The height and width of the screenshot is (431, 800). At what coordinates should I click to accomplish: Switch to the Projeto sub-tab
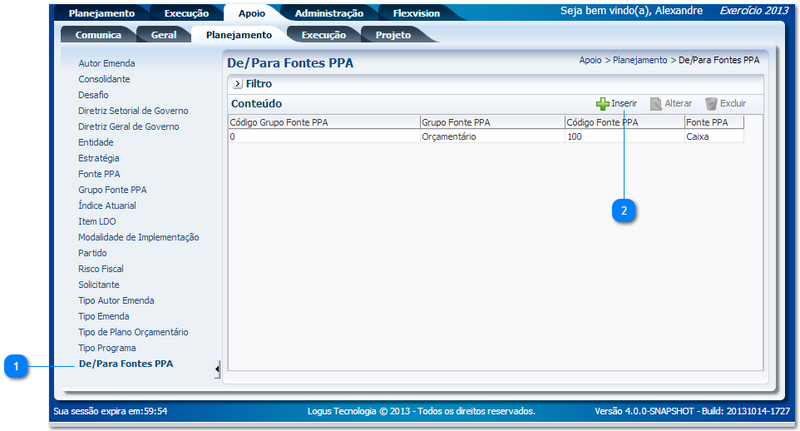click(x=392, y=35)
